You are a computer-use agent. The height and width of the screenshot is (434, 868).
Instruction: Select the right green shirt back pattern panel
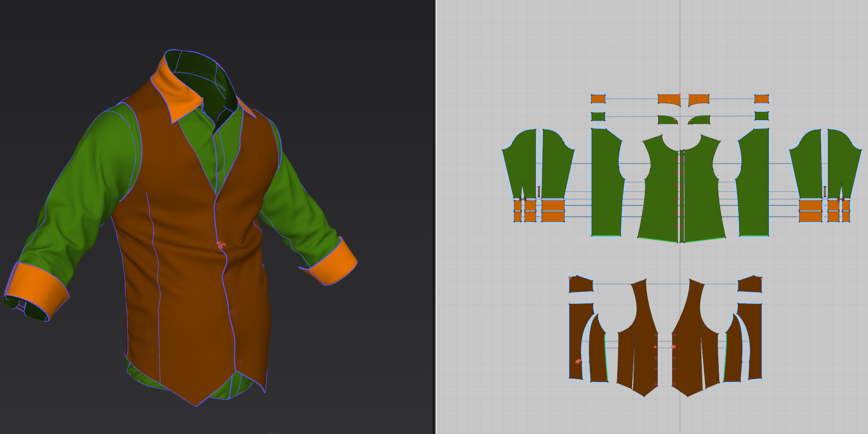point(753,182)
